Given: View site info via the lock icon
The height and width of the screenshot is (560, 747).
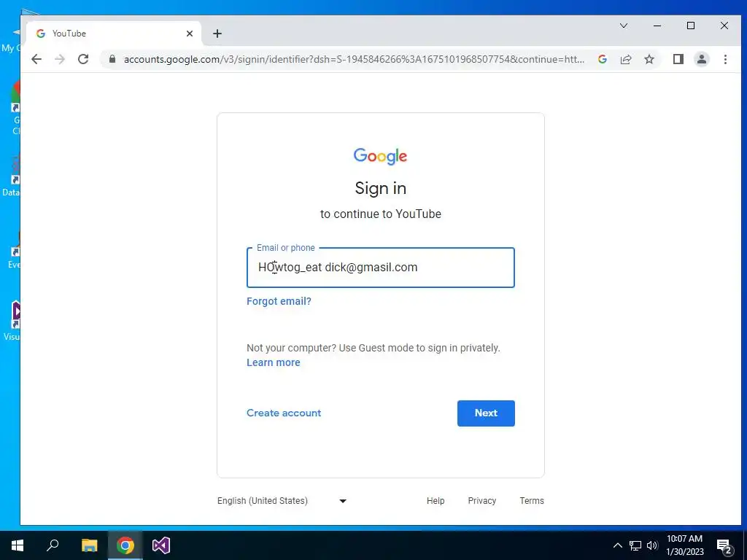Looking at the screenshot, I should tap(112, 59).
